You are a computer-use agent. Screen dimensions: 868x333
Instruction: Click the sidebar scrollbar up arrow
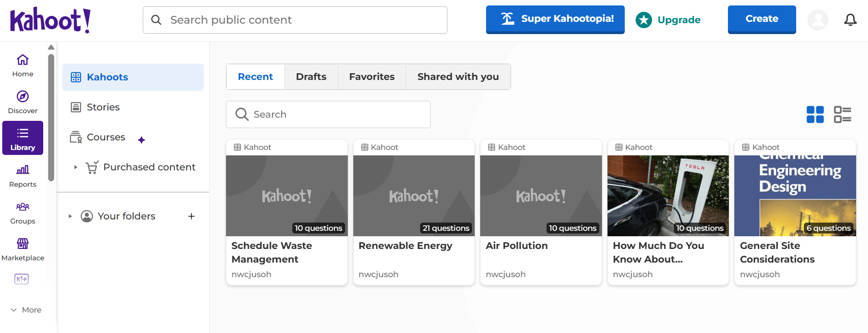pos(51,47)
